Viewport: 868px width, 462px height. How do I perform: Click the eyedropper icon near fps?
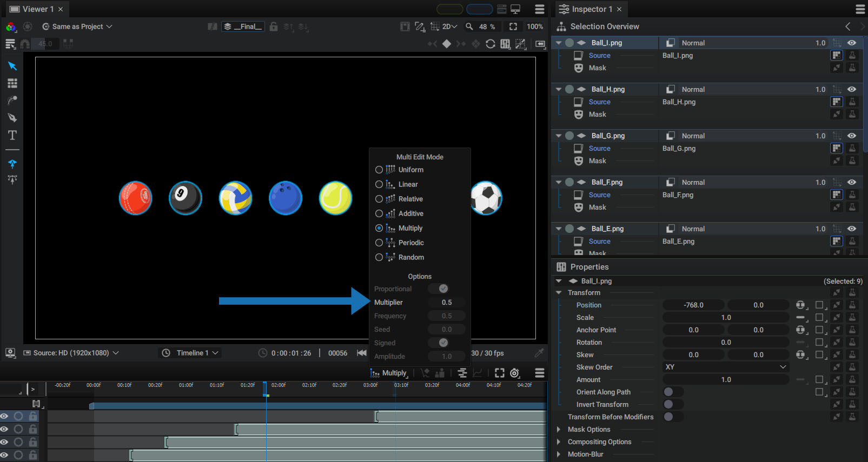(x=539, y=353)
